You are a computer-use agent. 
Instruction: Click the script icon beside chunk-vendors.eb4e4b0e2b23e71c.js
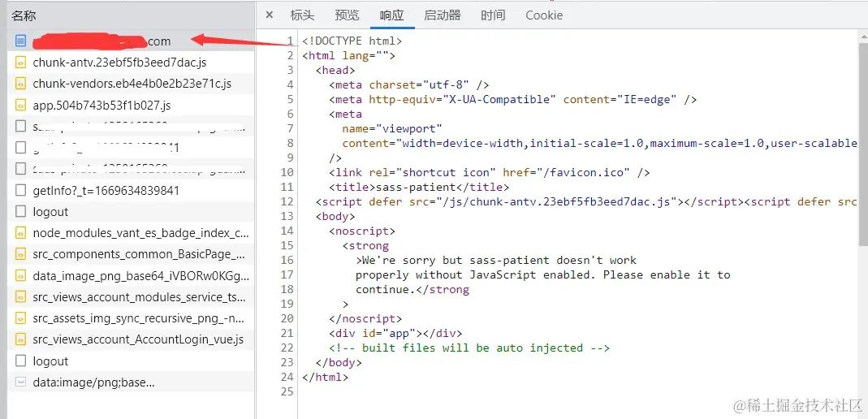click(20, 84)
